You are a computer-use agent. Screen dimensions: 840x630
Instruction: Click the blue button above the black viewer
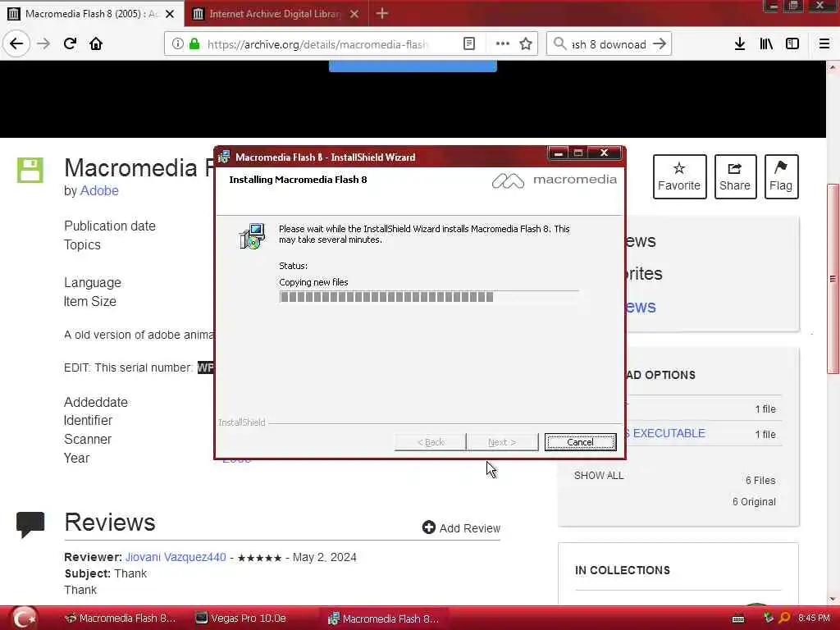(x=413, y=66)
